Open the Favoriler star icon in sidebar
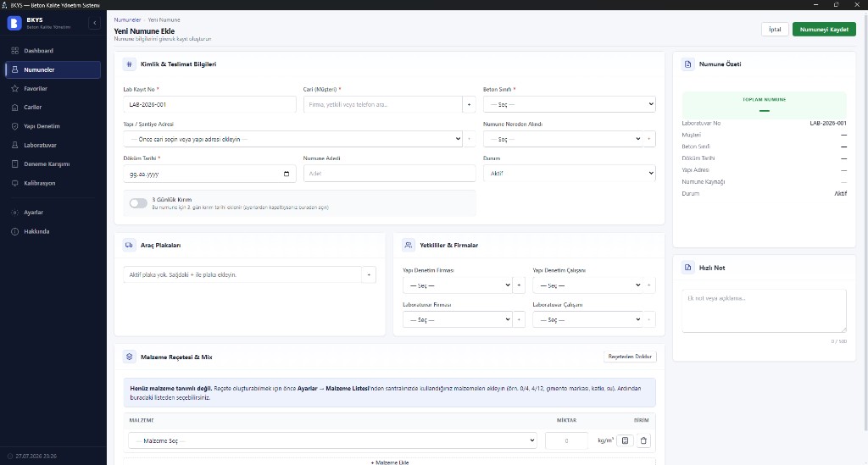Viewport: 868px width, 465px height. [15, 88]
